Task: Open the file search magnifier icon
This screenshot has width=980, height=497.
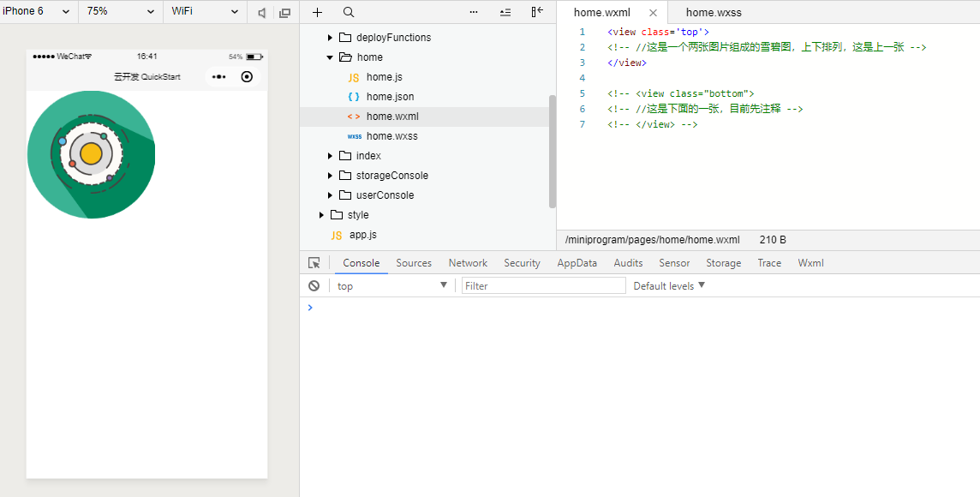Action: (349, 13)
